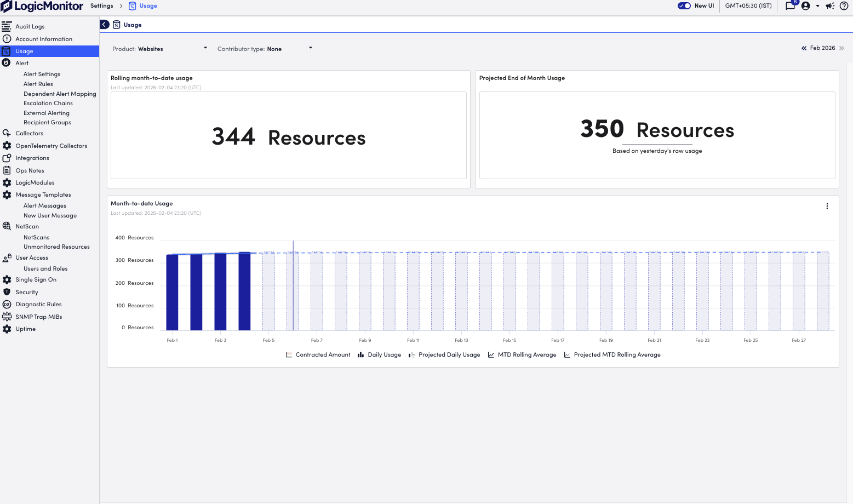Open the NetScan settings icon
853x504 pixels.
point(7,226)
